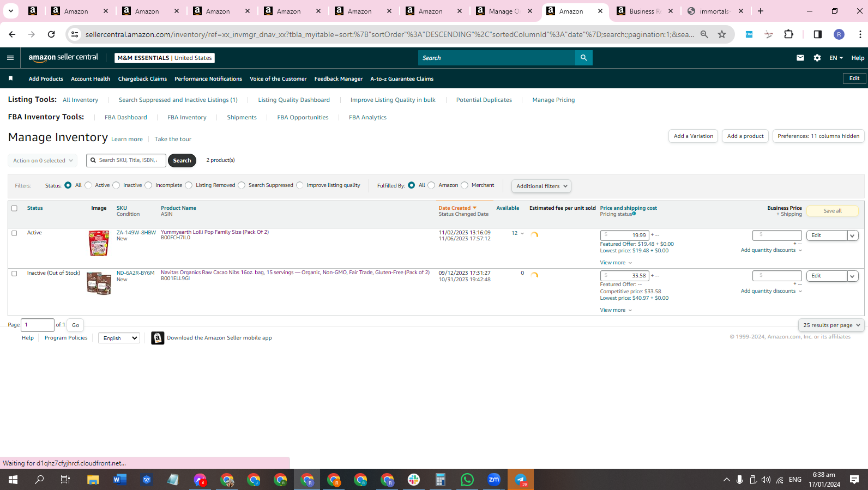Open the Edit dropdown arrow for Navitas row
Screen dimensions: 868x490
point(853,276)
